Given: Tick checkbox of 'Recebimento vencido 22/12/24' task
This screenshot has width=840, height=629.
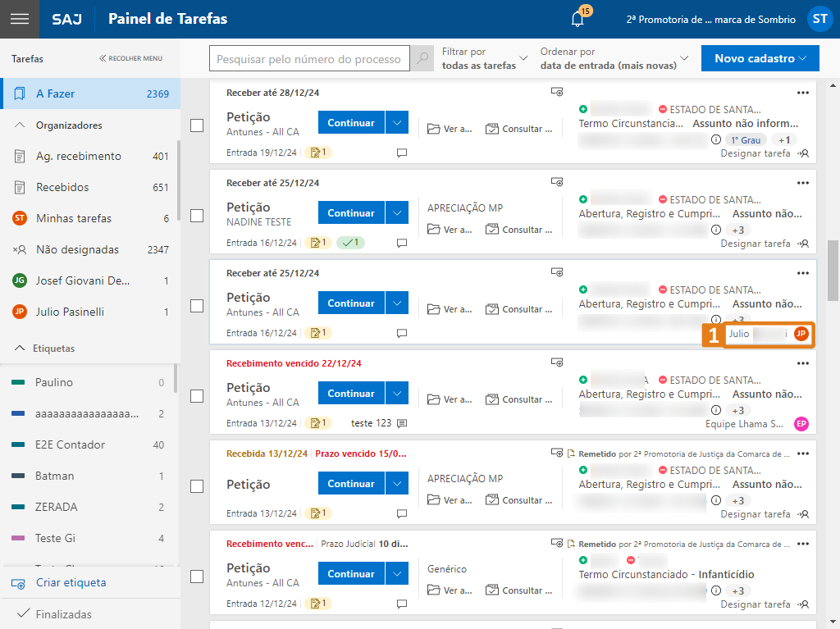Looking at the screenshot, I should pos(197,396).
